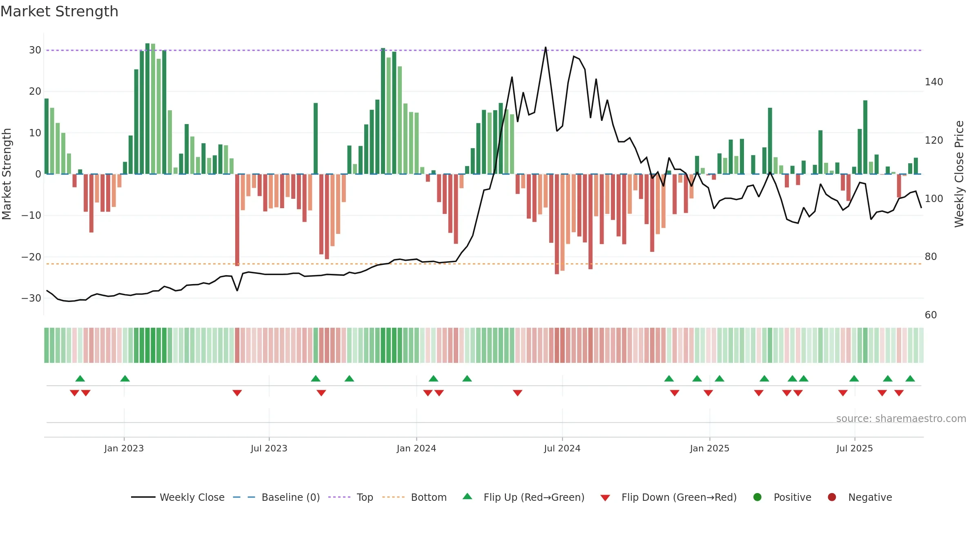
Task: Click the Jul 2024 axis label
Action: 562,448
